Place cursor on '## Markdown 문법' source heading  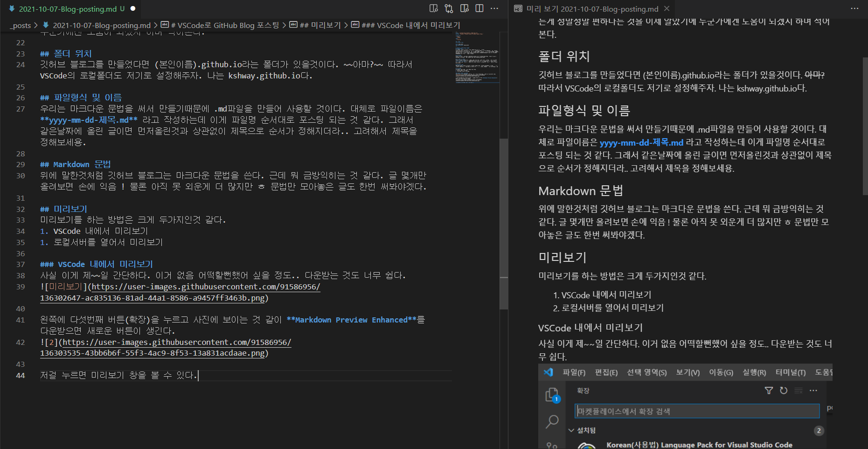(x=76, y=164)
